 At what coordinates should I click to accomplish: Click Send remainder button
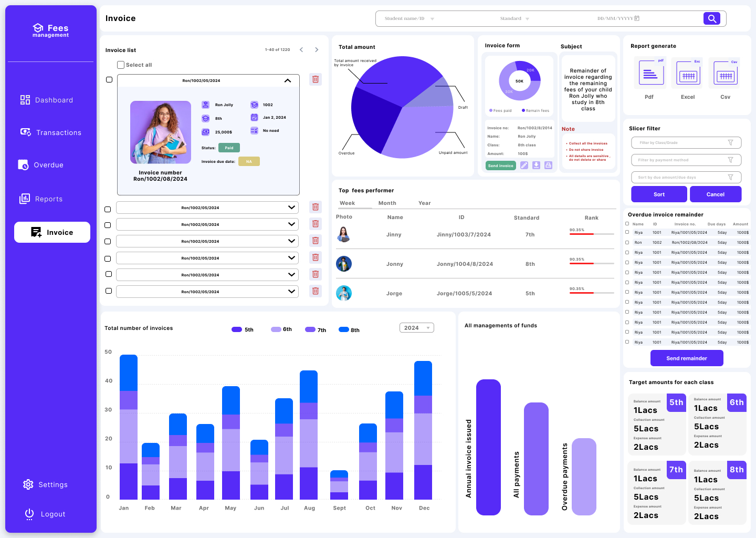click(687, 358)
